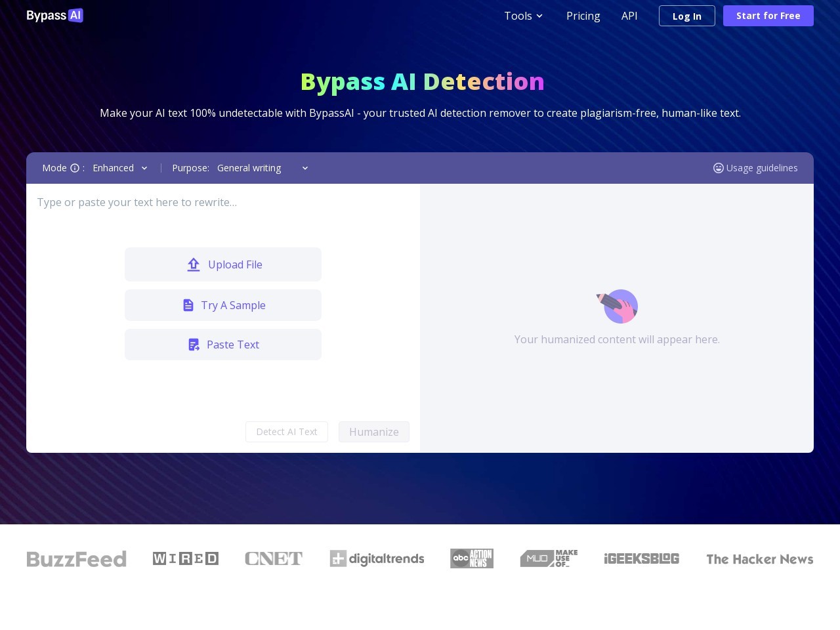
Task: Click the Usage guidelines smiley icon
Action: 719,168
